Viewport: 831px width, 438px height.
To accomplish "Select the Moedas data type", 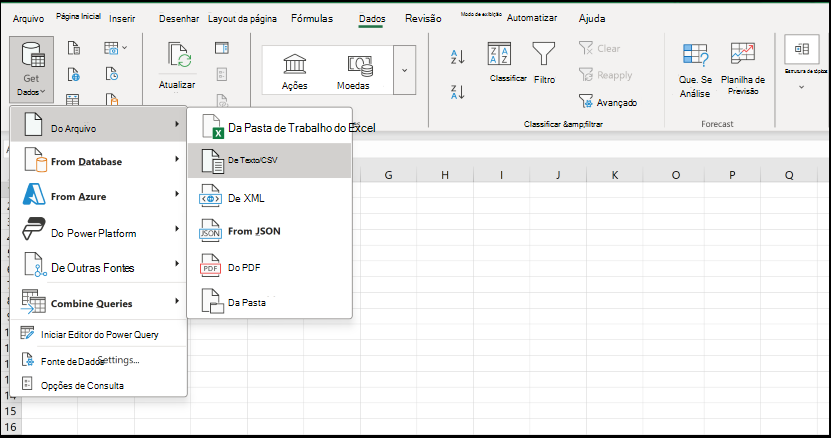I will coord(353,71).
